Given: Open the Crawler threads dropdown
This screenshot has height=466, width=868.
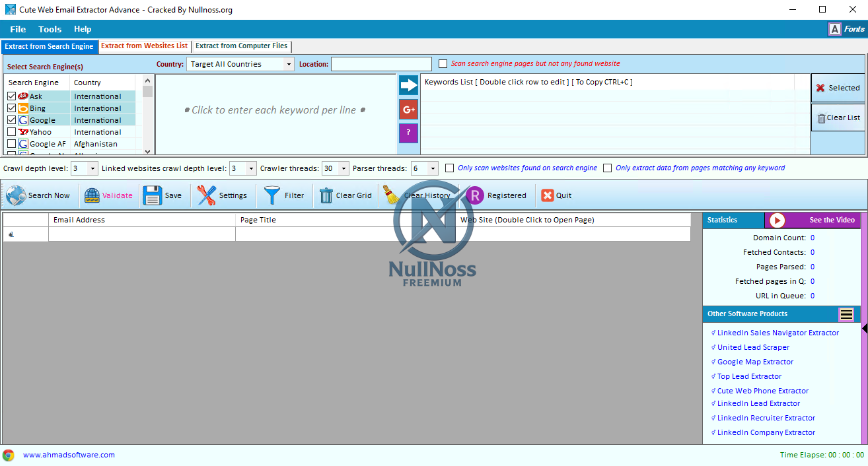Looking at the screenshot, I should click(344, 168).
